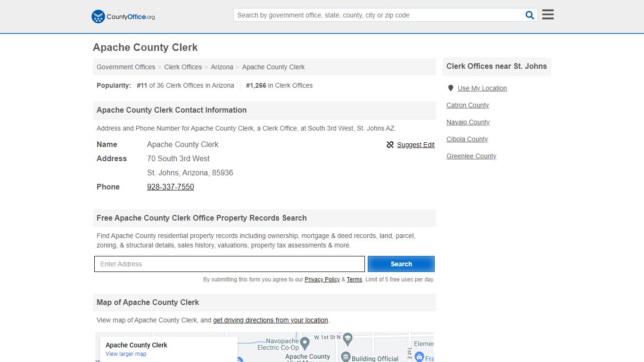Image resolution: width=644 pixels, height=362 pixels.
Task: Click Free Apache County Clerk Office Property Records heading
Action: (x=202, y=218)
